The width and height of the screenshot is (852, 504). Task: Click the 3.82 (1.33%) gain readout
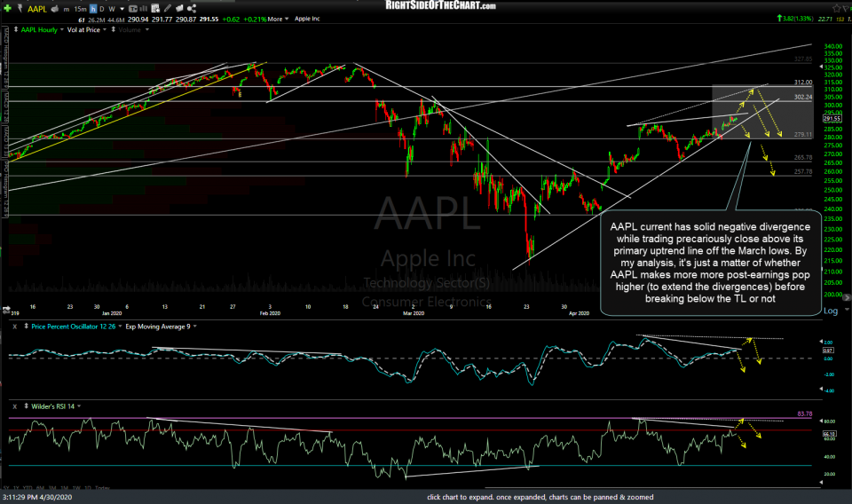click(795, 19)
